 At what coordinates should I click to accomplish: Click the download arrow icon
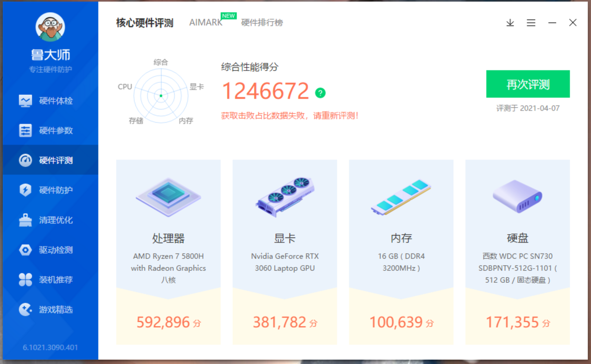510,23
